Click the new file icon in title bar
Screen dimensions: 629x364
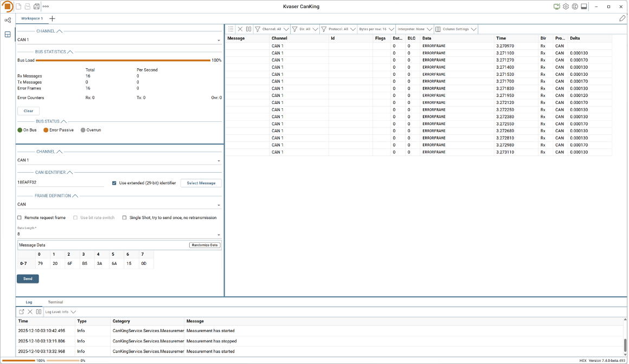(18, 6)
